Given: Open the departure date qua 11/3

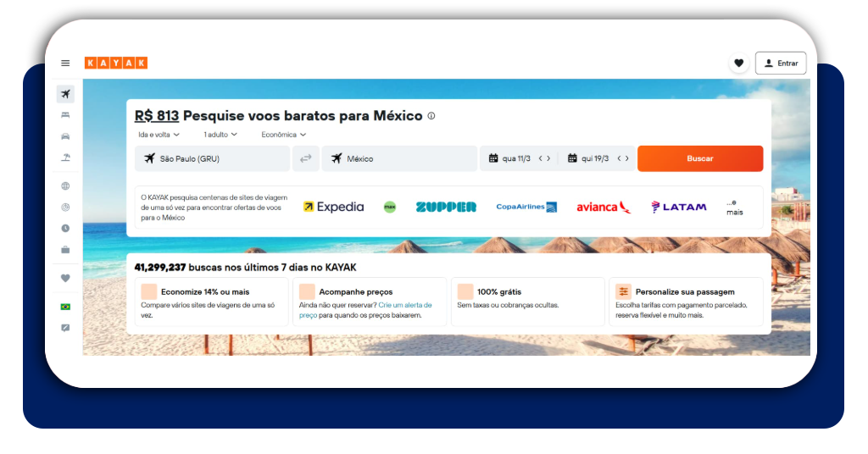Looking at the screenshot, I should pyautogui.click(x=509, y=158).
